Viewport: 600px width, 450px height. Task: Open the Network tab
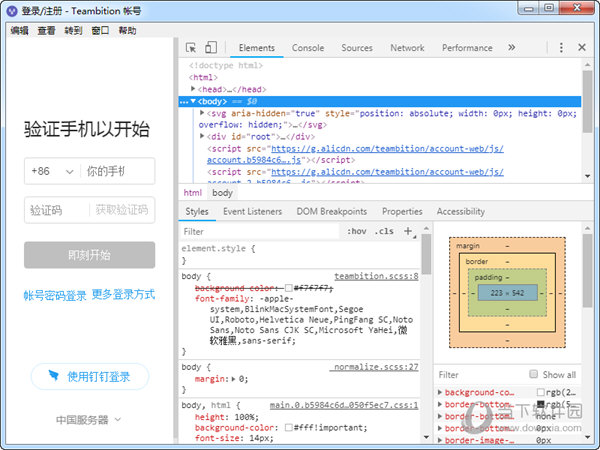click(407, 48)
